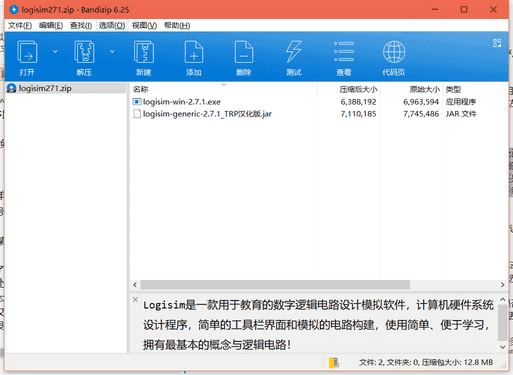The height and width of the screenshot is (375, 513).
Task: Close the archive comment panel
Action: coord(135,299)
